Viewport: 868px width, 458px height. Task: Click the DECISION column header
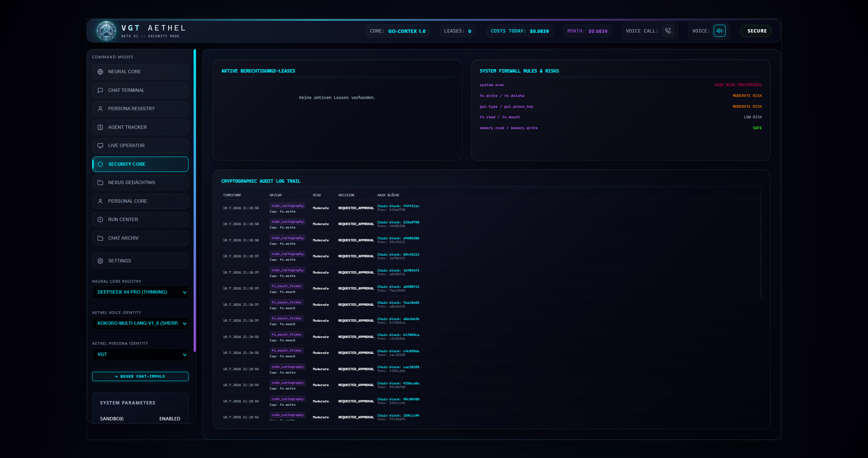[346, 195]
